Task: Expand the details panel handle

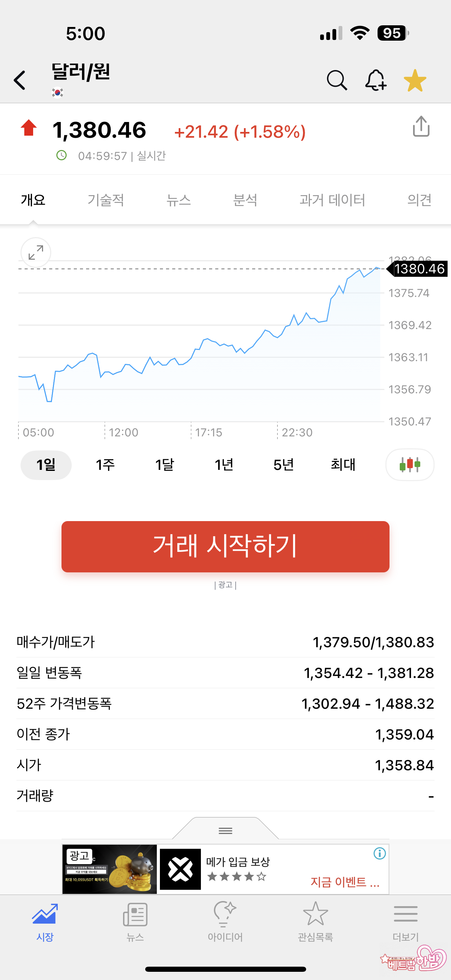Action: pyautogui.click(x=225, y=830)
